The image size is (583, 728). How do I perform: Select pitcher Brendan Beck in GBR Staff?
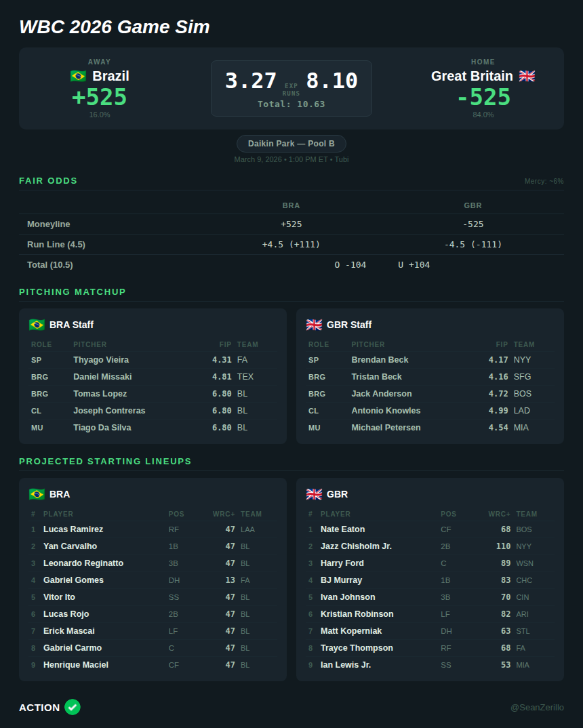tap(380, 360)
